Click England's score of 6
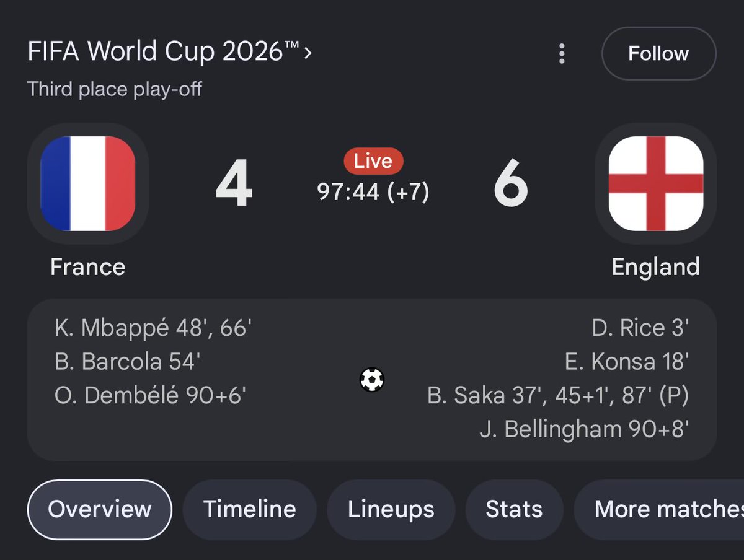 point(511,184)
